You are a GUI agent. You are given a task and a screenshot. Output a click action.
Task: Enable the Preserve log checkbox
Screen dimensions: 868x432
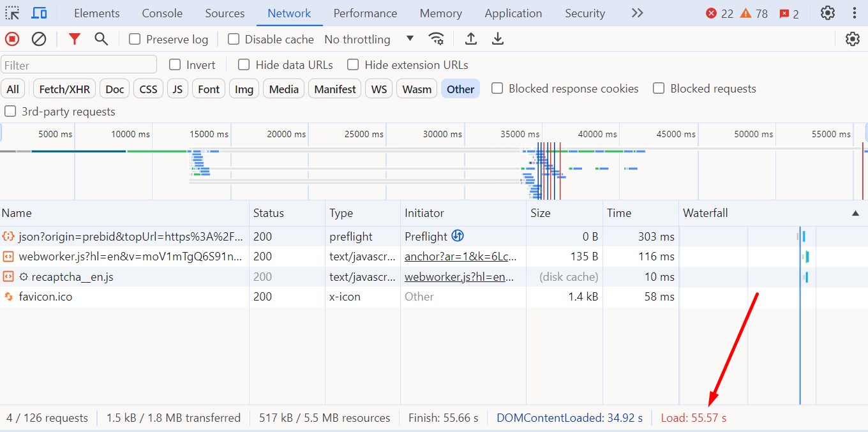point(135,40)
